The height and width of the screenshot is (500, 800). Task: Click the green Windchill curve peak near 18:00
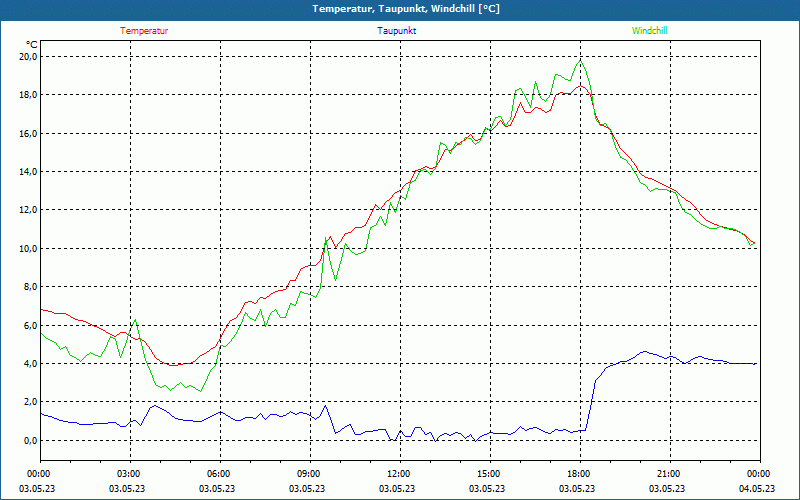tap(580, 61)
